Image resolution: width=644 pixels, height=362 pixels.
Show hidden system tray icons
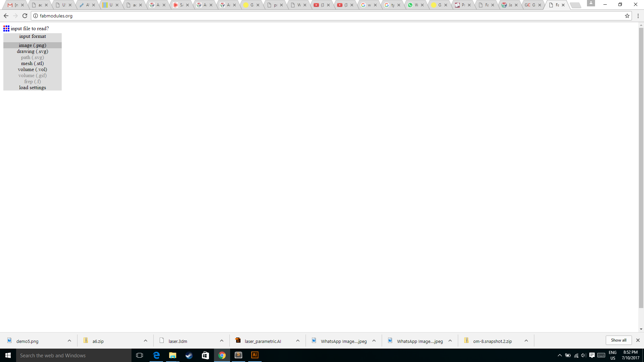click(559, 355)
